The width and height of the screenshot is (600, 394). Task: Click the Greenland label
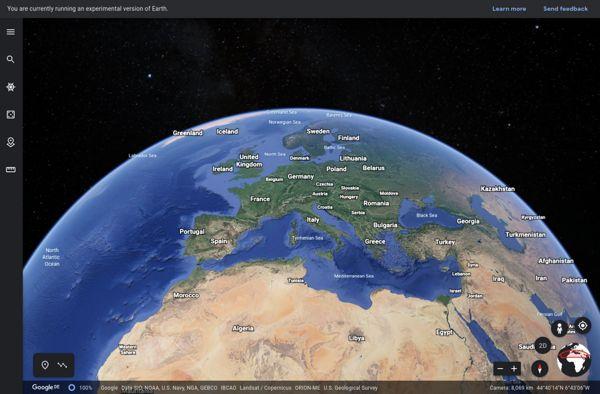(188, 133)
